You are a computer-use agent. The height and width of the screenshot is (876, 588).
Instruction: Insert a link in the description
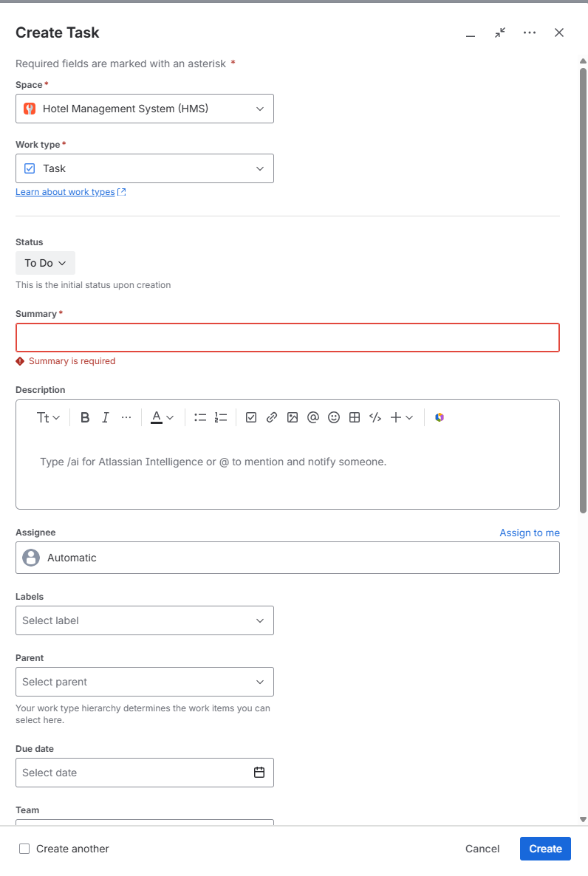coord(272,417)
